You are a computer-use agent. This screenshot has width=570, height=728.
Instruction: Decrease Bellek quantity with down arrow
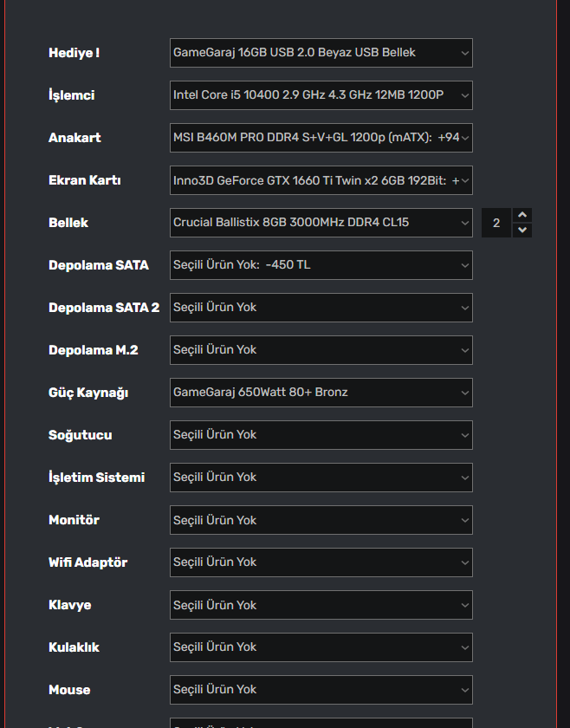pos(521,231)
